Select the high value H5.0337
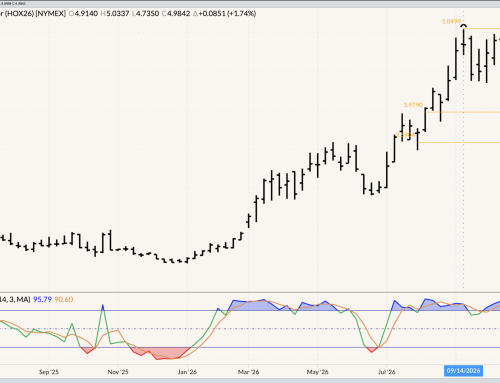500x383 pixels. click(115, 14)
